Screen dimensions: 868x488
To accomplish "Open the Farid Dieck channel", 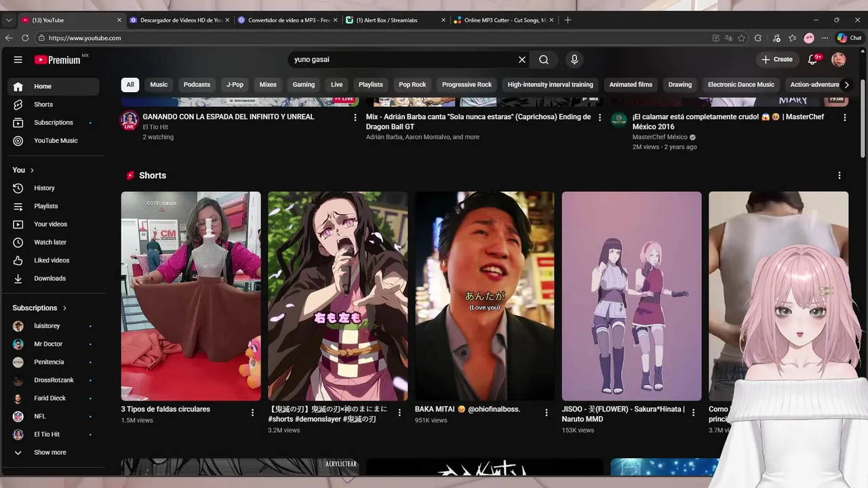I will pos(53,399).
